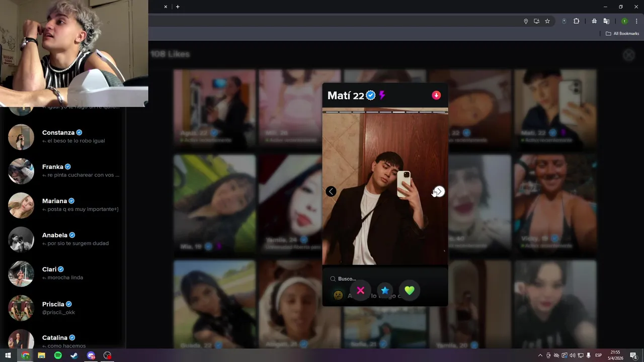Open Spotify from taskbar
The image size is (644, 362).
[x=58, y=355]
